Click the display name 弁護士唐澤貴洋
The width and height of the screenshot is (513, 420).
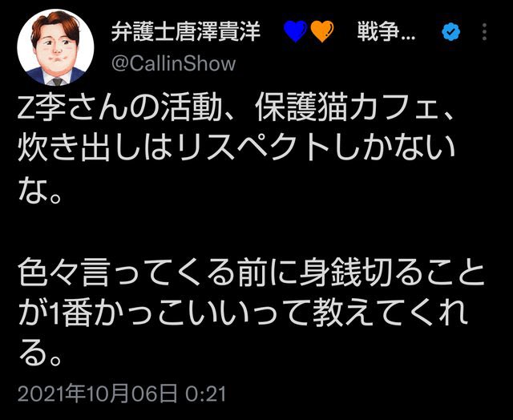click(186, 32)
